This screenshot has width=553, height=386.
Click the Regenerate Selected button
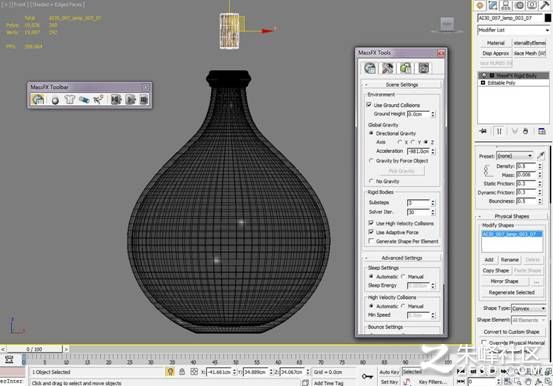[511, 292]
